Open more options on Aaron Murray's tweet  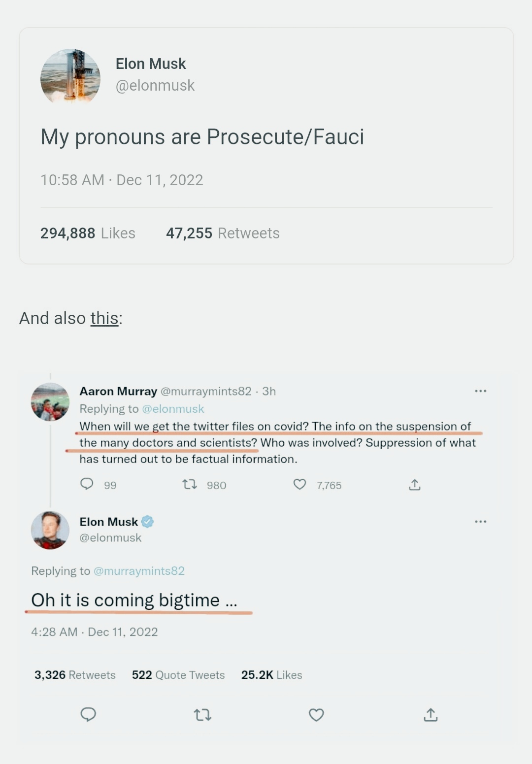(x=480, y=391)
